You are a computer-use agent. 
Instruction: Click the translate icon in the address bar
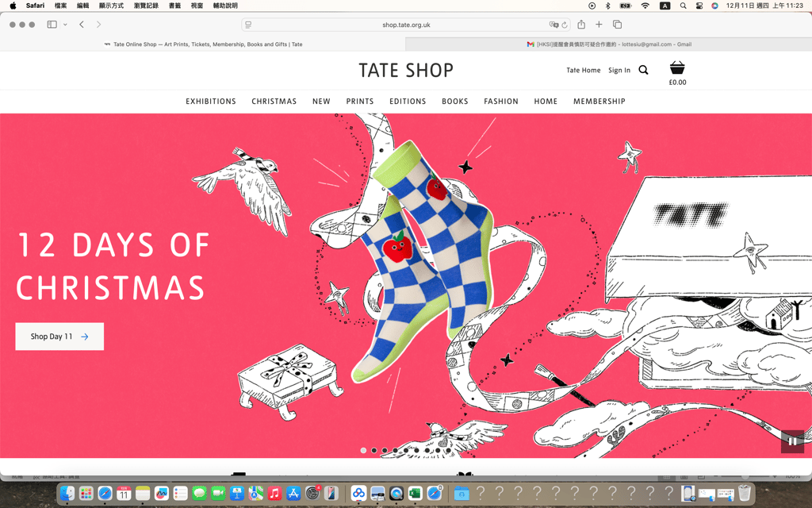tap(553, 25)
